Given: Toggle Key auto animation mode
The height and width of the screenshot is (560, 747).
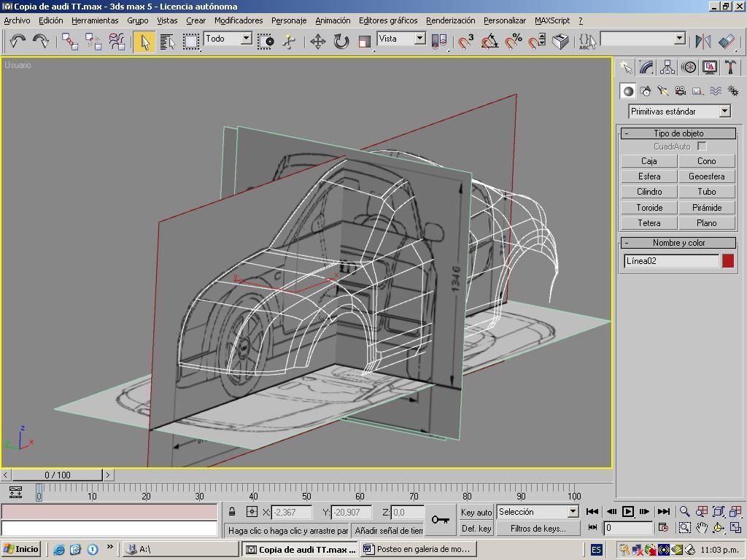Looking at the screenshot, I should click(x=476, y=512).
